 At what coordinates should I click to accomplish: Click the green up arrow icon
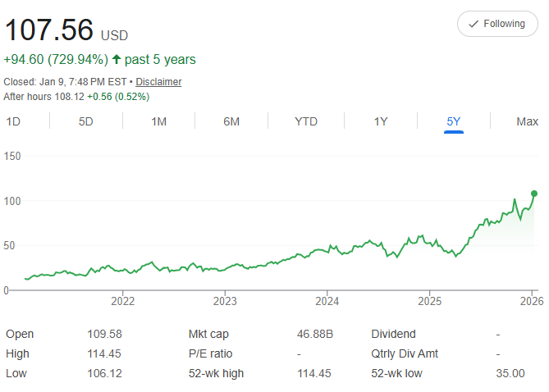point(117,60)
